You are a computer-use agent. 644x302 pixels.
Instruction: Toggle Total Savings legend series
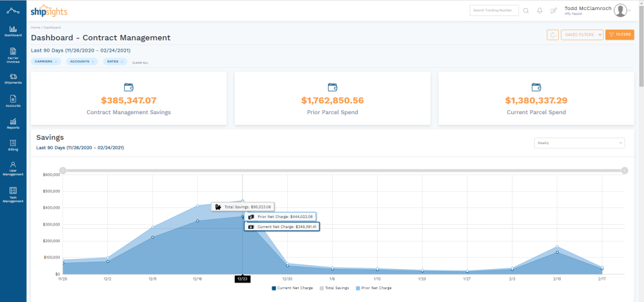point(334,288)
